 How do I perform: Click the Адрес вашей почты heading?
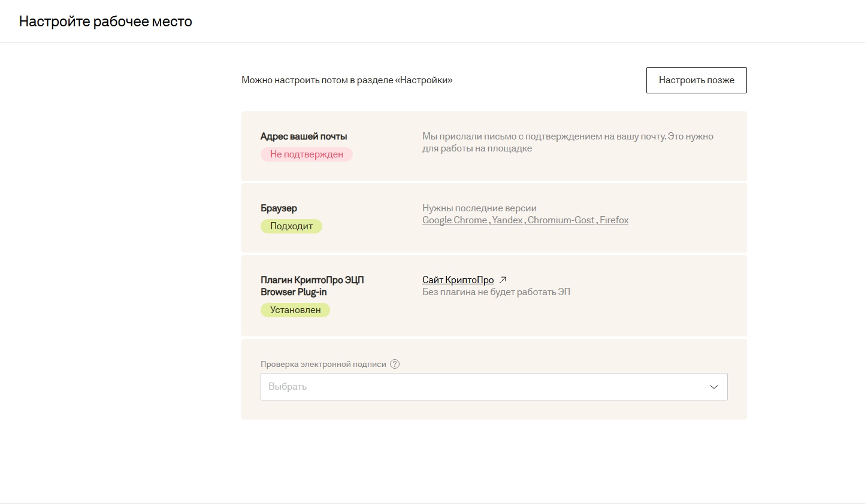(304, 136)
